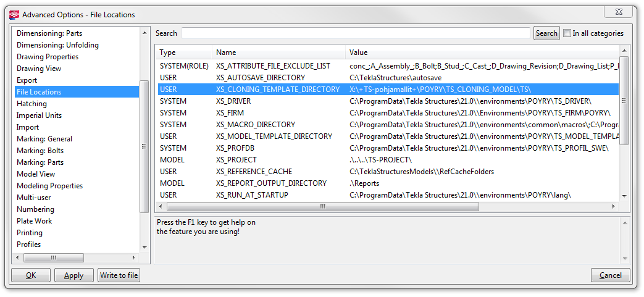
Task: Click options table horizontal scroll right arrow
Action: click(x=614, y=206)
